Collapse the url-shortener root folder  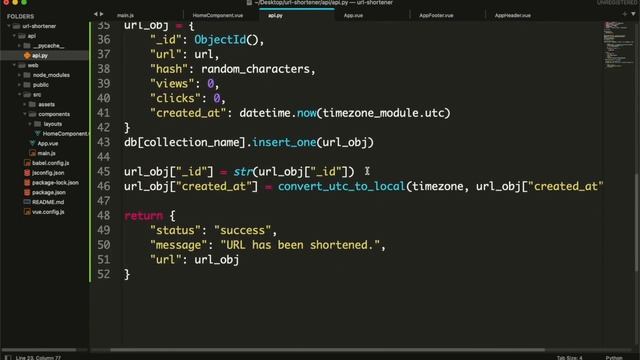click(x=9, y=26)
